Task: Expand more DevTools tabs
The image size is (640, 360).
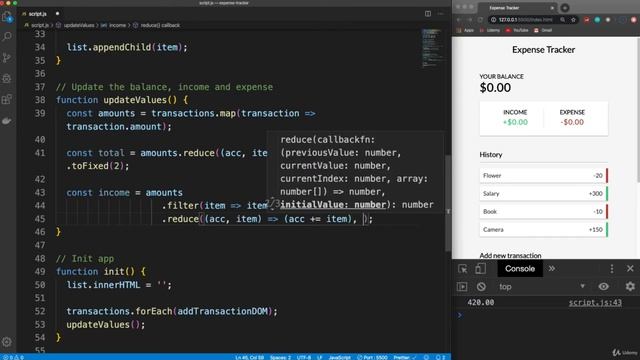Action: [x=552, y=269]
